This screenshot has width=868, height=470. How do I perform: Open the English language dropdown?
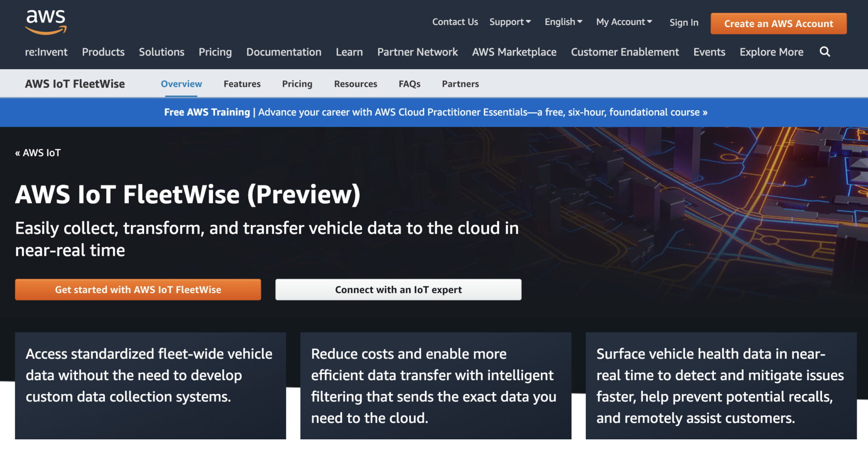(x=562, y=22)
